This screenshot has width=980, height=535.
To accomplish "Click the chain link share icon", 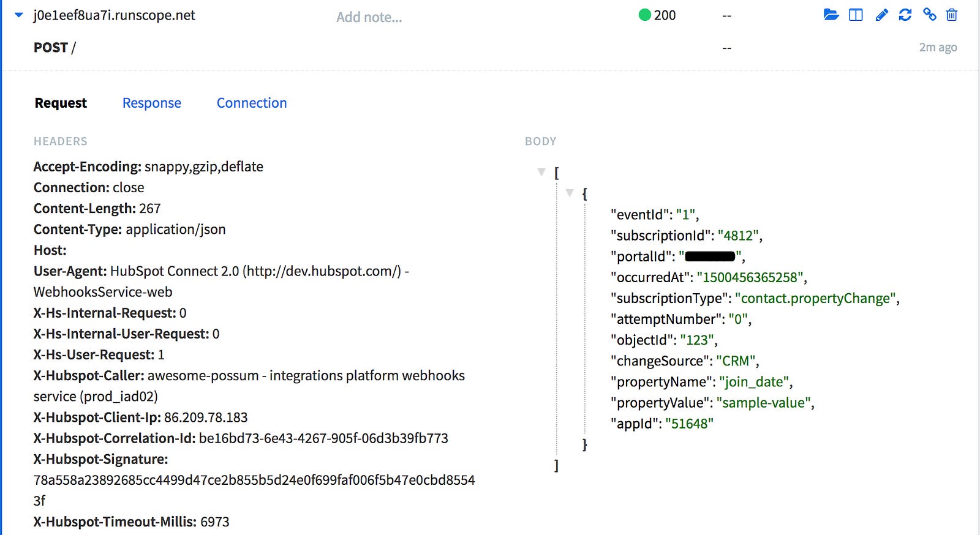I will (930, 15).
